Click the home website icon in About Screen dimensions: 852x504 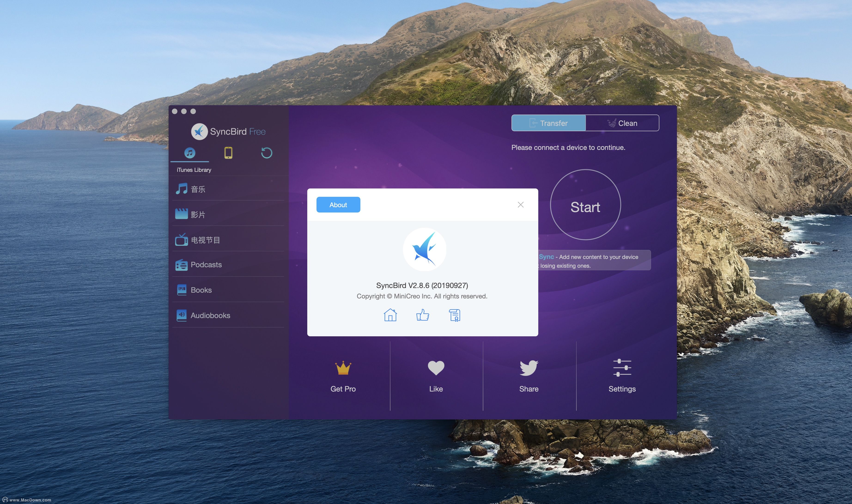coord(390,315)
